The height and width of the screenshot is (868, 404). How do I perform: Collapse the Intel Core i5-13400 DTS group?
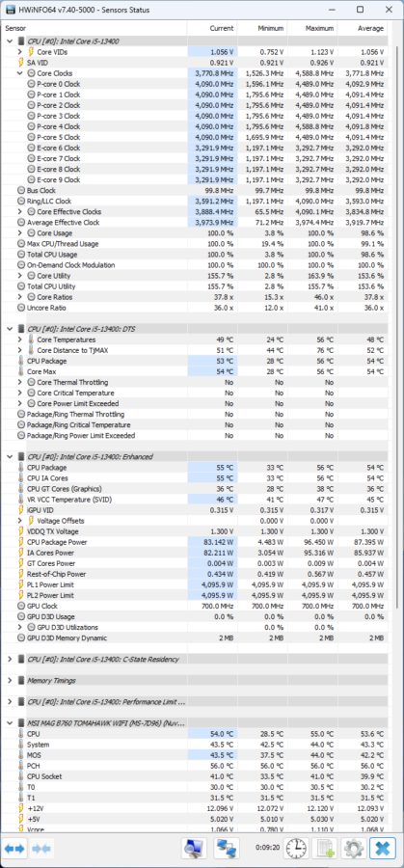click(10, 329)
